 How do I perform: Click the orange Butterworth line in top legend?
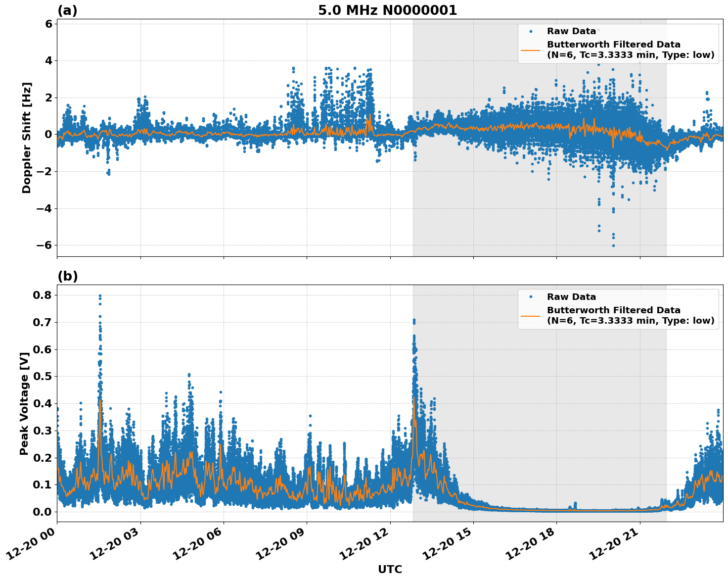click(531, 49)
